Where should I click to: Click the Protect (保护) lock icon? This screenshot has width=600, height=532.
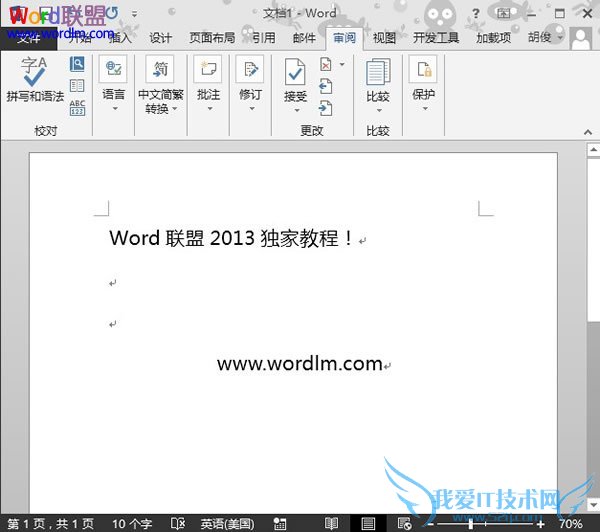tap(424, 69)
